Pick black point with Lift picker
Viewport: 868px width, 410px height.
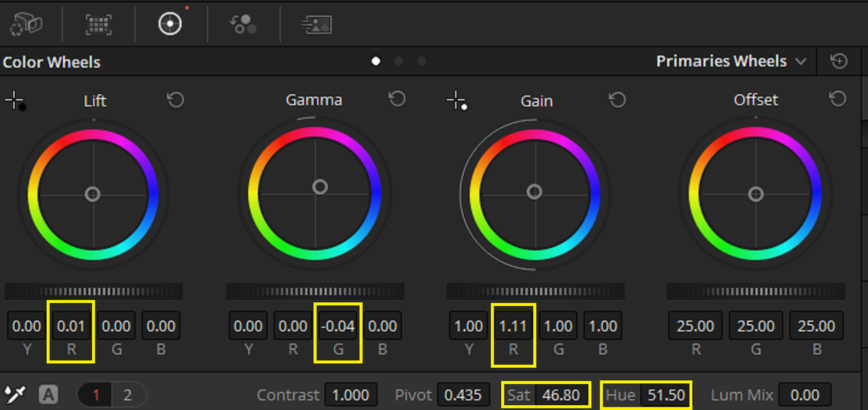(15, 102)
